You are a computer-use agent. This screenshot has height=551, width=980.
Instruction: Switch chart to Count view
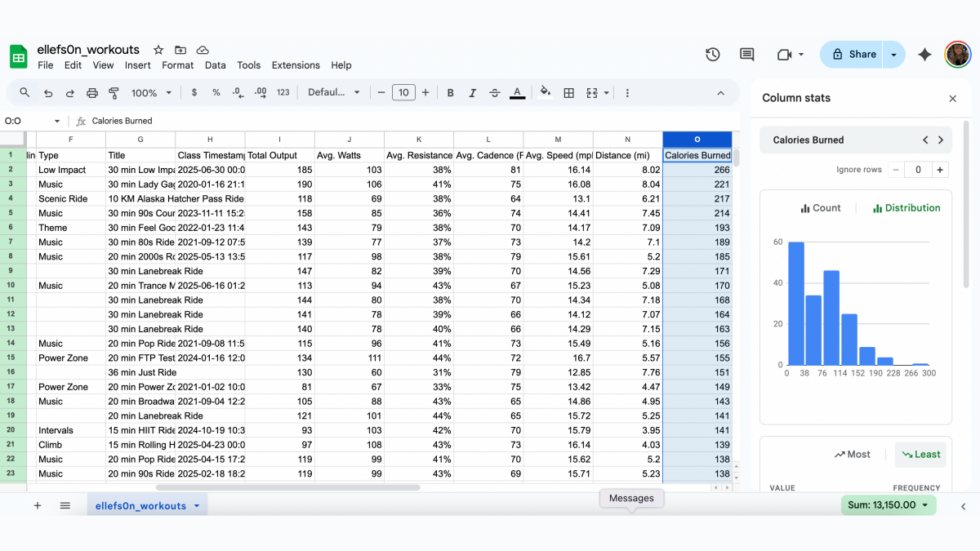(820, 208)
